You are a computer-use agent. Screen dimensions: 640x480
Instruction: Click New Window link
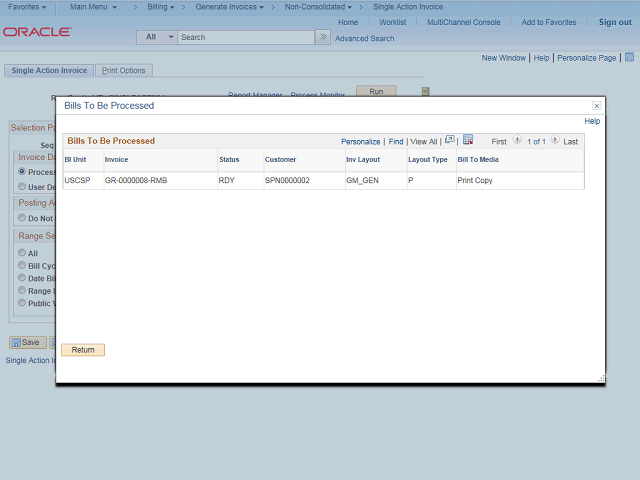[504, 58]
